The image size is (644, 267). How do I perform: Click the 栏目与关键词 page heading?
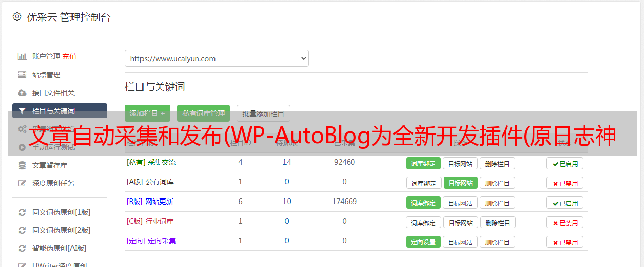coord(155,87)
